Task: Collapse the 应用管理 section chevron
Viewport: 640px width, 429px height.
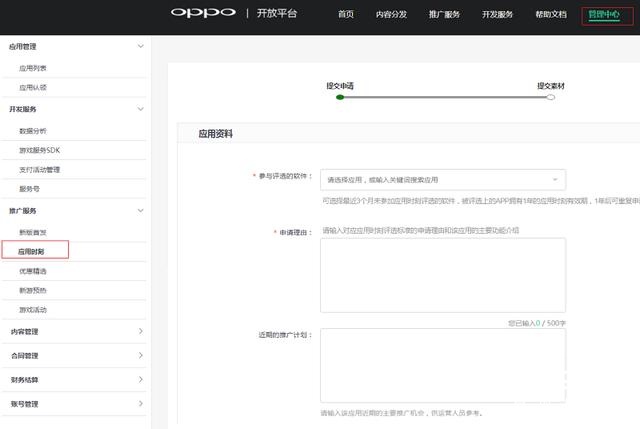Action: click(140, 46)
